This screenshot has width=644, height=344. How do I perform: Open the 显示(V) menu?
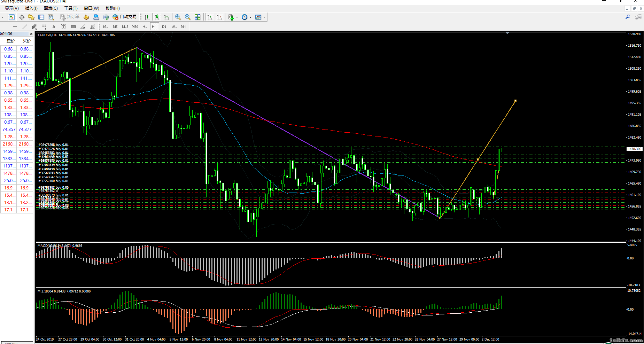(11, 8)
